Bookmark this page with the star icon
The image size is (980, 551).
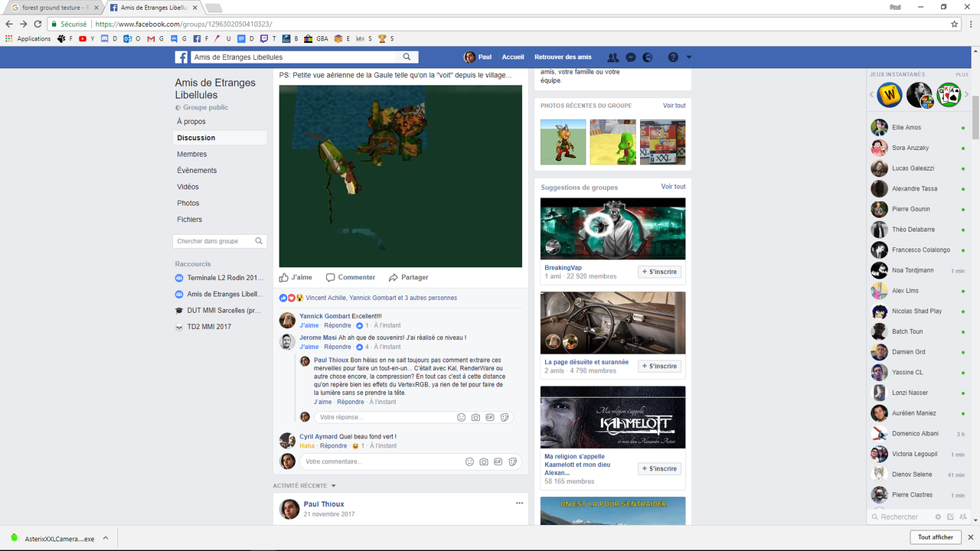tap(955, 24)
